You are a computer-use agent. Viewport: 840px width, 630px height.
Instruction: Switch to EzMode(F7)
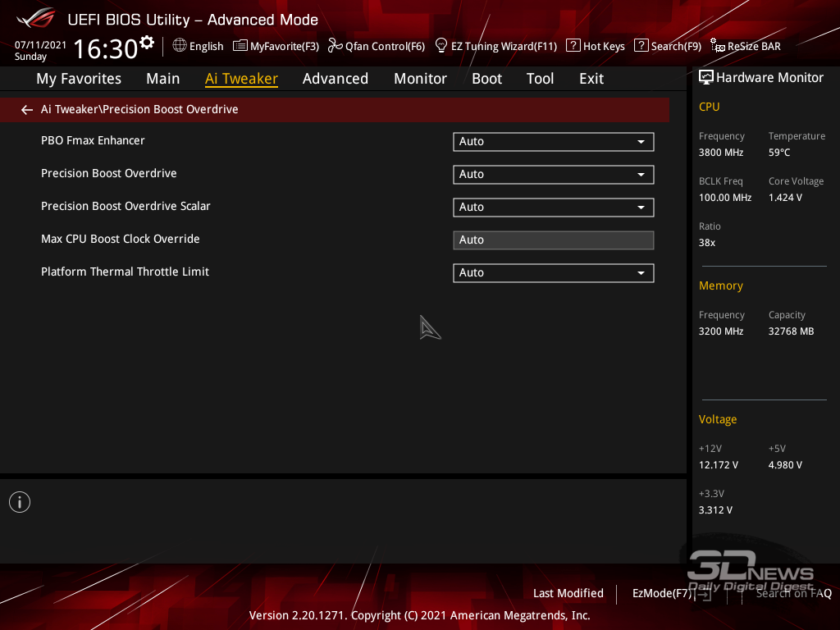[662, 593]
